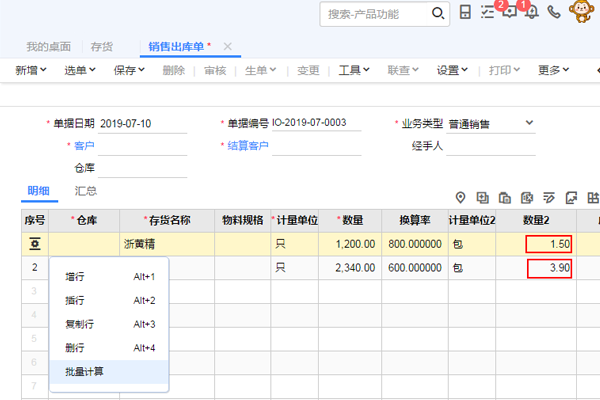
Task: Open the task list icon with badge
Action: (x=487, y=12)
